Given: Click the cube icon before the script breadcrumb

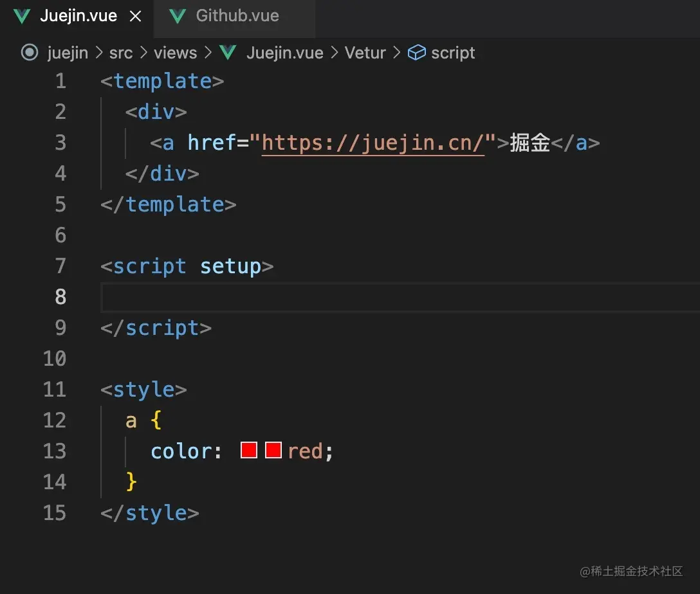Looking at the screenshot, I should click(x=416, y=53).
